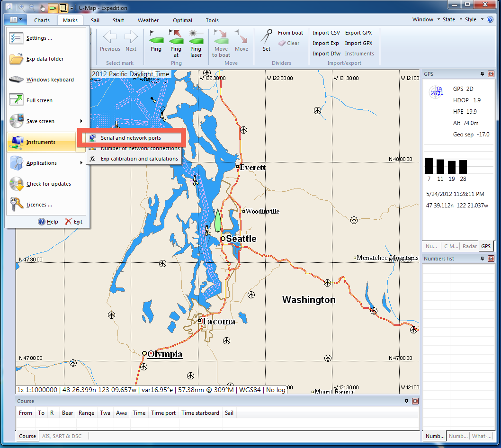Switch to the Tools ribbon tab
Screen dimensions: 501x448
(212, 20)
